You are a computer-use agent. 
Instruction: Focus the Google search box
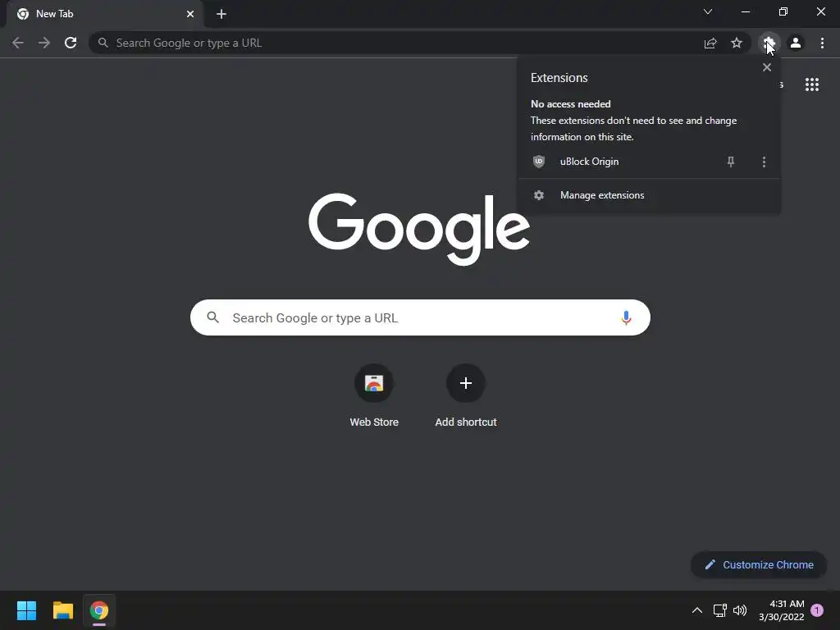pos(420,317)
